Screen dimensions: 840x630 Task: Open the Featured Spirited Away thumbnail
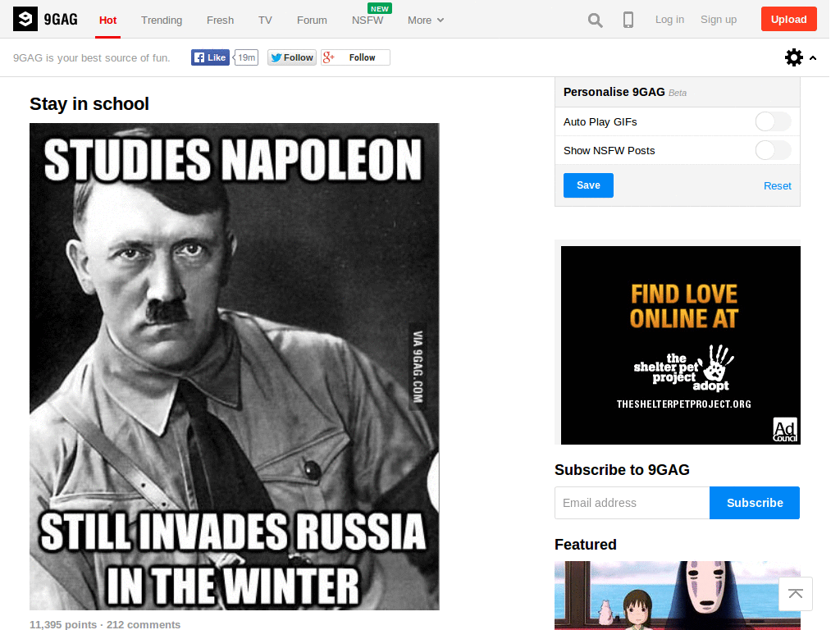point(678,596)
